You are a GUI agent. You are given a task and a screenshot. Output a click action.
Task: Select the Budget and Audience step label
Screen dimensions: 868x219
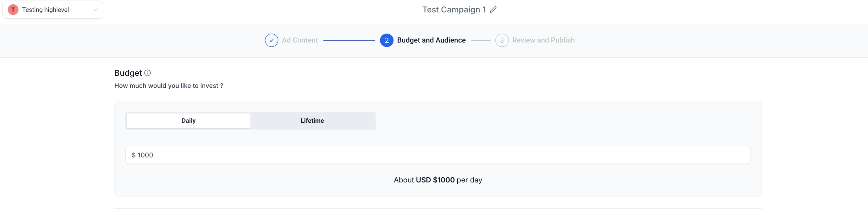[x=431, y=40]
